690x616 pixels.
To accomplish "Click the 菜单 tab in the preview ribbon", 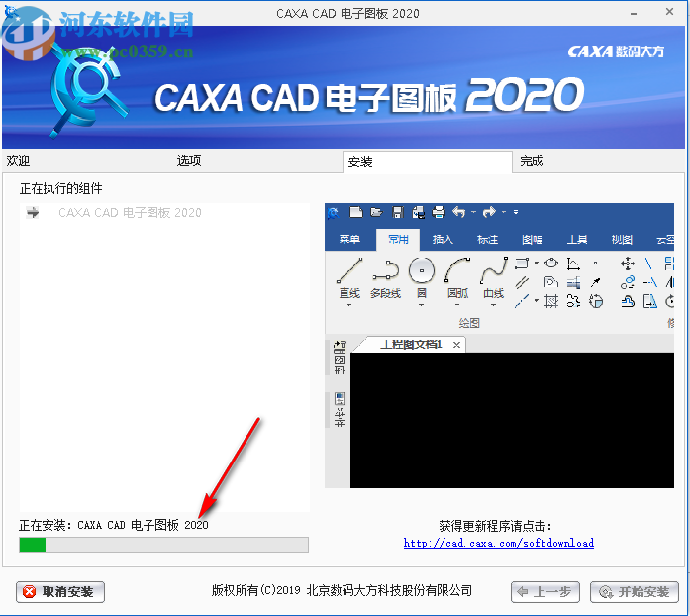I will coord(349,239).
